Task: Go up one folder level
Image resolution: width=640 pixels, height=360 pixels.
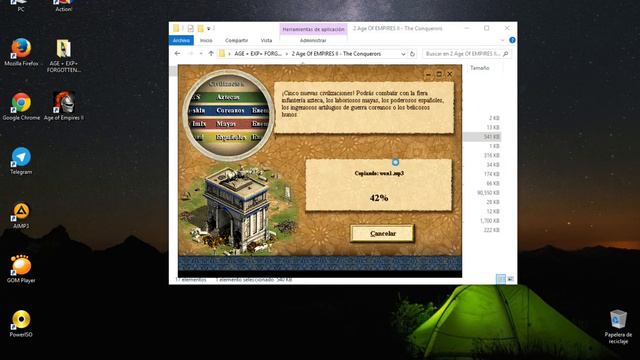Action: point(211,53)
